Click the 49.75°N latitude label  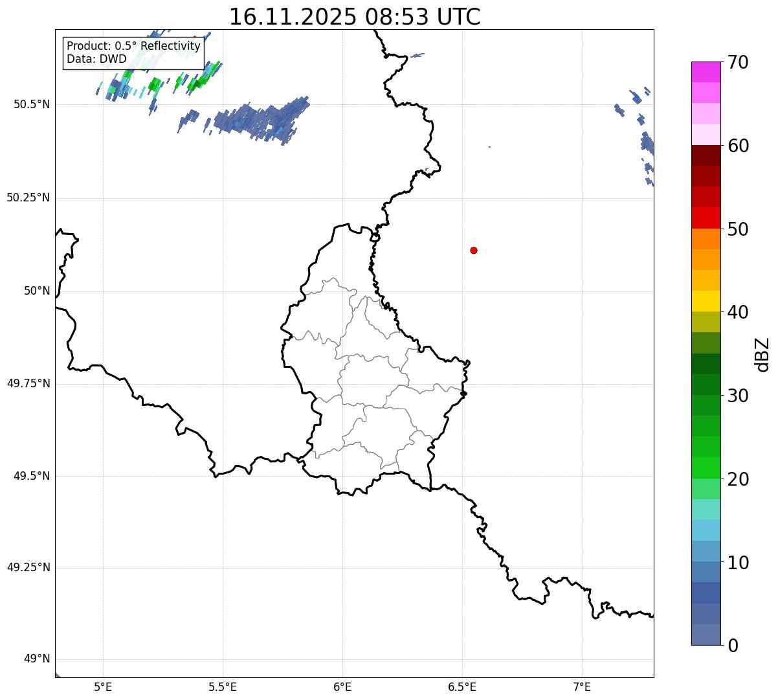click(x=28, y=383)
